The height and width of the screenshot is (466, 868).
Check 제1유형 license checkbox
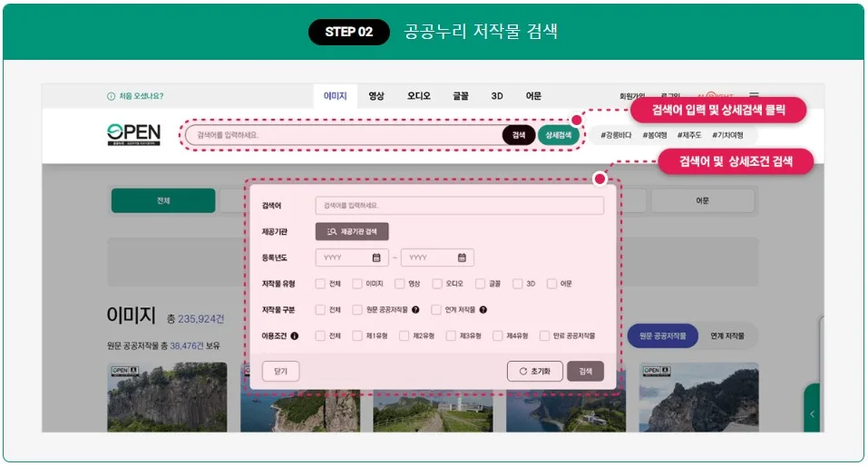point(357,336)
